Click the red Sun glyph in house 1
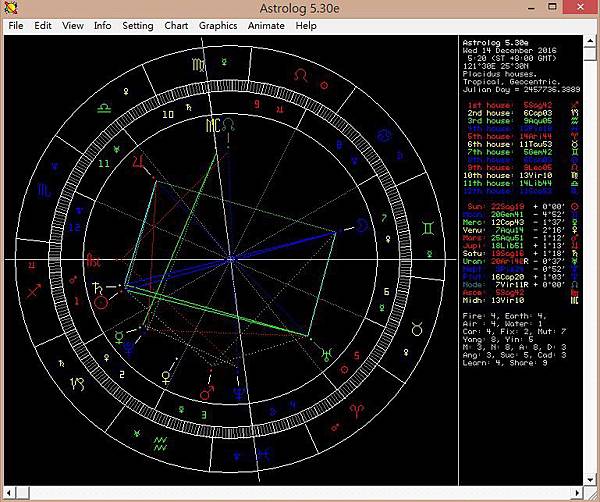 101,302
